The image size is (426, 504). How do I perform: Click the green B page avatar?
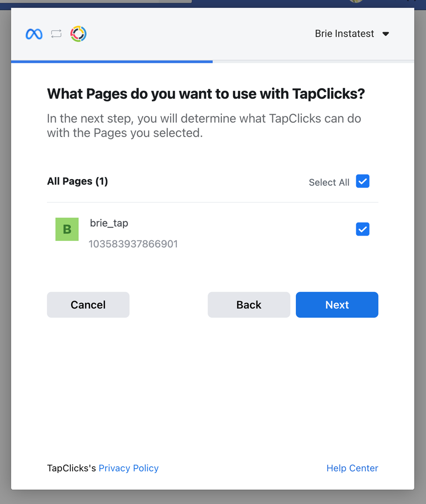pyautogui.click(x=67, y=229)
